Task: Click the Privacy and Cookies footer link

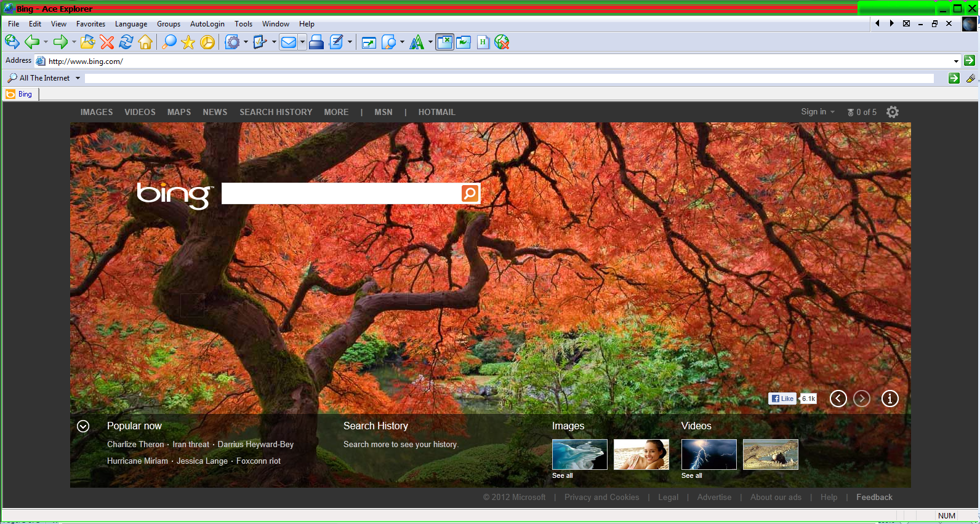Action: [601, 497]
